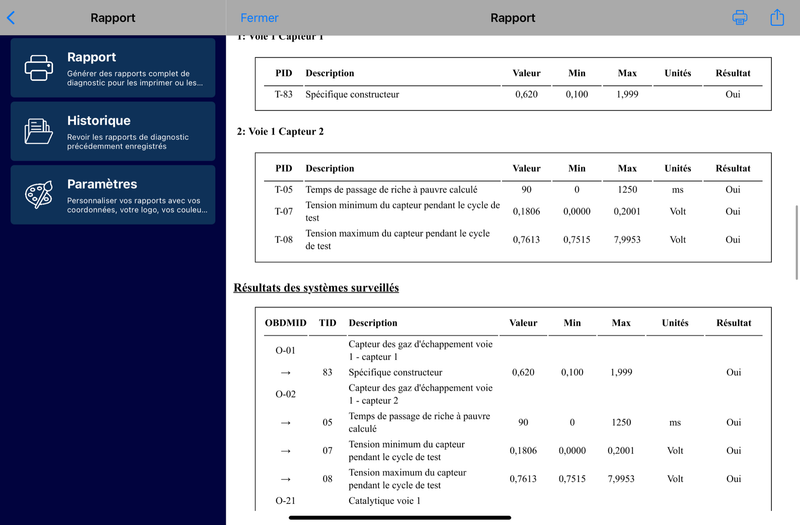Click the home indicator bar at bottom
Viewport: 800px width, 525px height.
[x=399, y=518]
